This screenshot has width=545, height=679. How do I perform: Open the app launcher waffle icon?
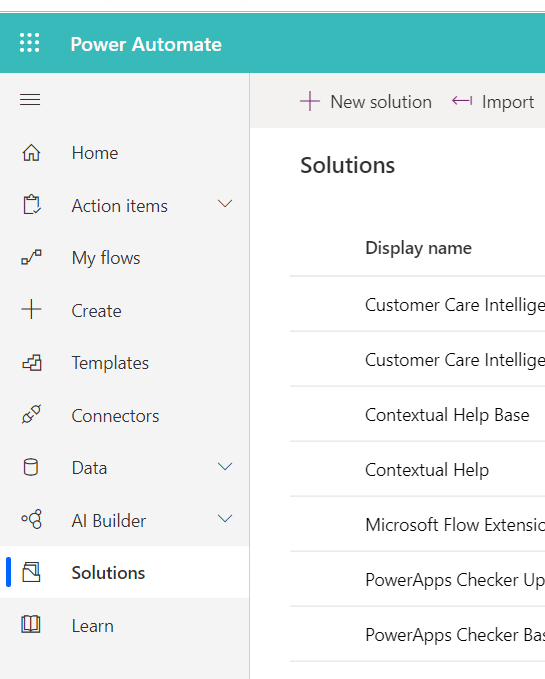tap(29, 43)
